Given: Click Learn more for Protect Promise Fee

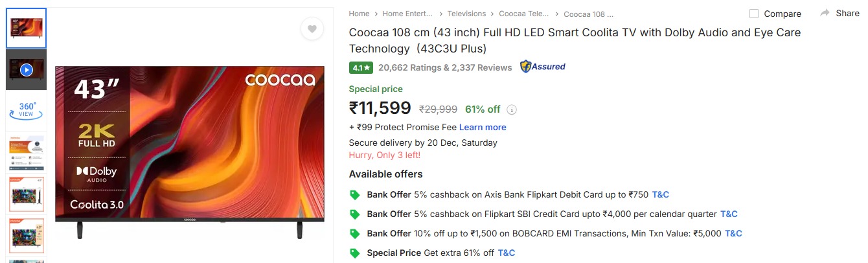Looking at the screenshot, I should pyautogui.click(x=483, y=127).
